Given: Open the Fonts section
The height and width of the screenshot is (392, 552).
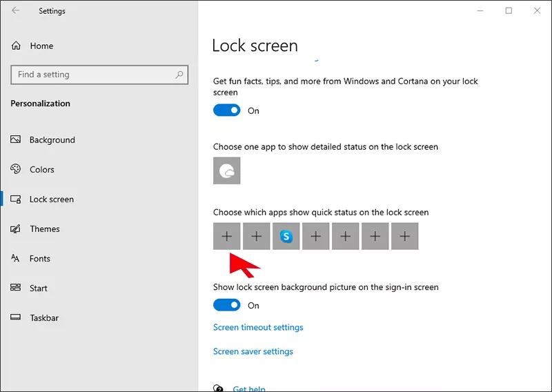Looking at the screenshot, I should coord(30,259).
